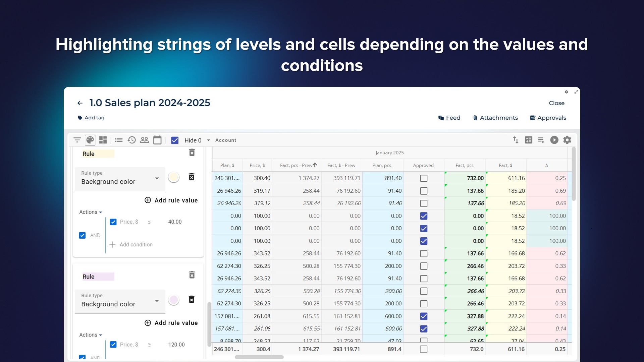644x362 pixels.
Task: Expand the dropdown arrow next to Hide 0
Action: click(x=208, y=140)
